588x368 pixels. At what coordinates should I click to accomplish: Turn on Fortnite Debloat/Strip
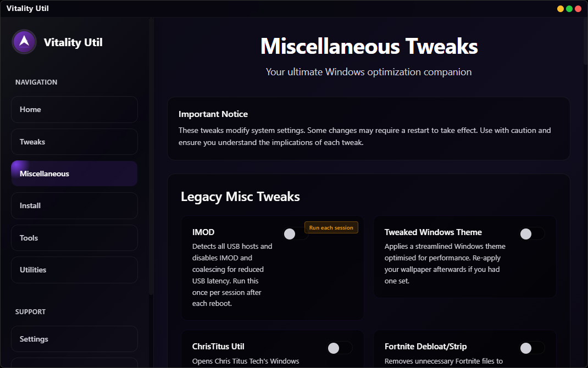531,348
